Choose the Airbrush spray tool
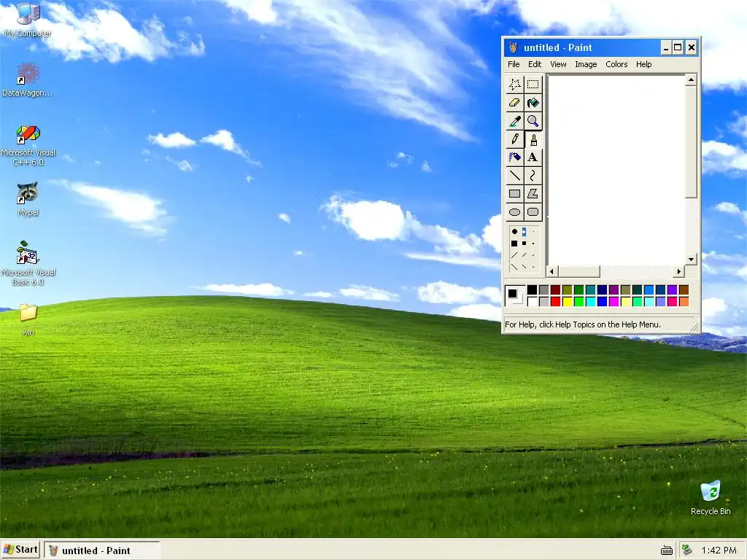The image size is (747, 560). click(514, 157)
